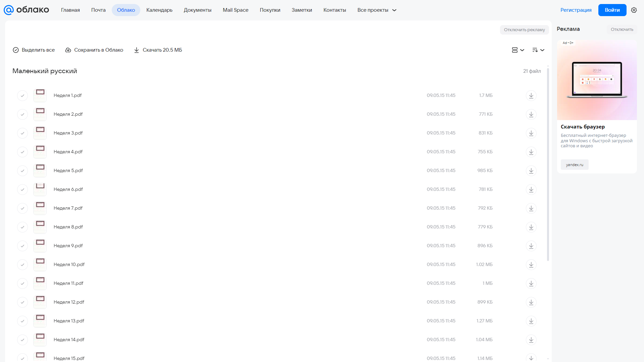Open the sort order dropdown

538,50
